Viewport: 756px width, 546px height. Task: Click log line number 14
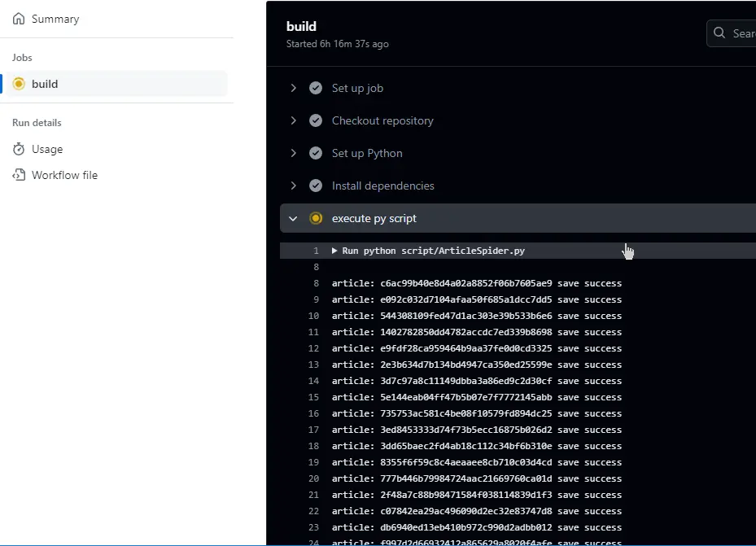(314, 381)
